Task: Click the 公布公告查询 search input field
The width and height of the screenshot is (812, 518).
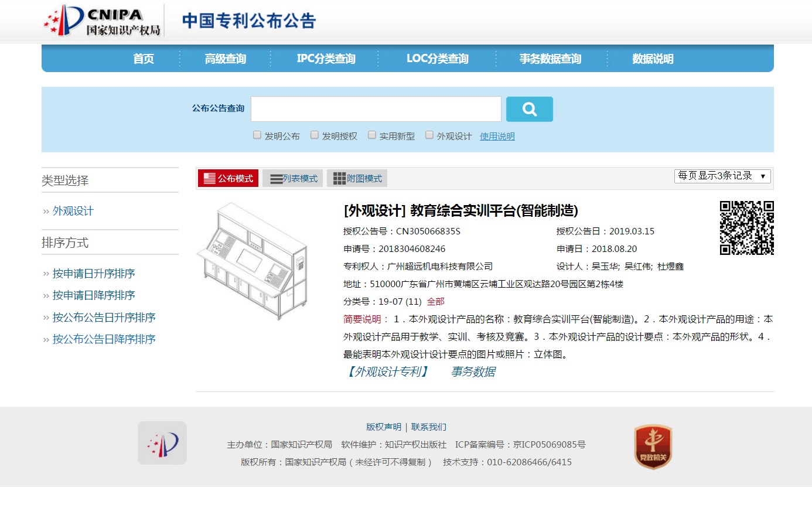Action: [376, 109]
